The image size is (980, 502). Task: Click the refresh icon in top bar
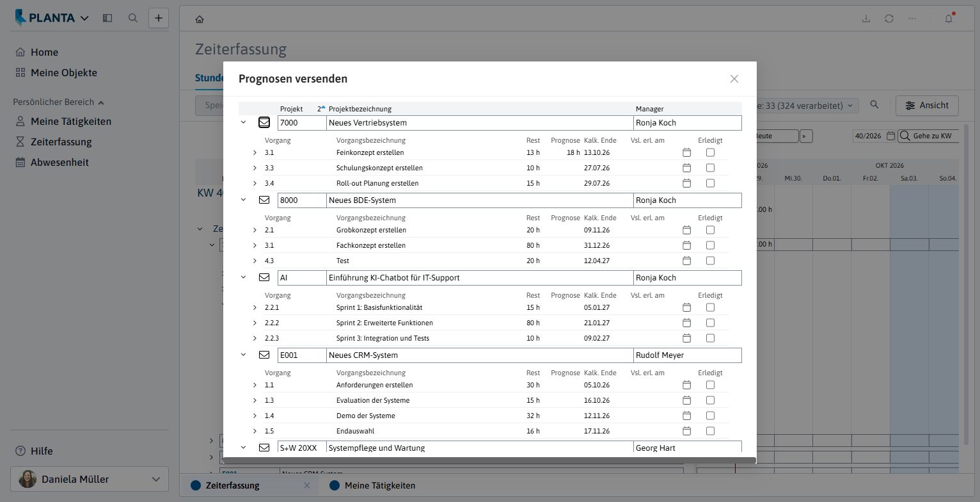click(x=889, y=19)
